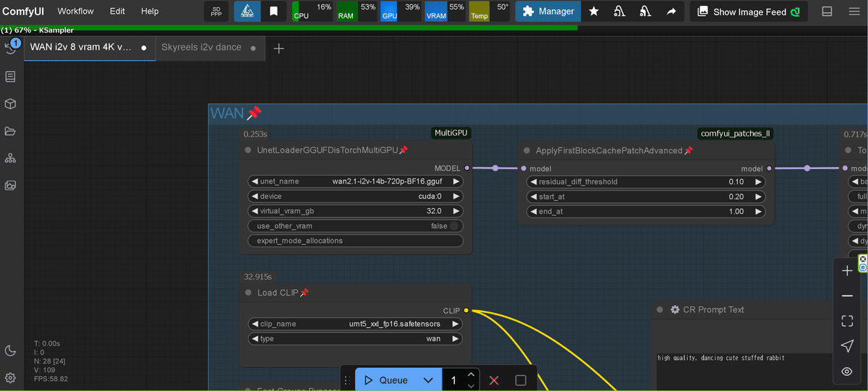Open the model library cube icon
The height and width of the screenshot is (391, 868).
point(10,104)
